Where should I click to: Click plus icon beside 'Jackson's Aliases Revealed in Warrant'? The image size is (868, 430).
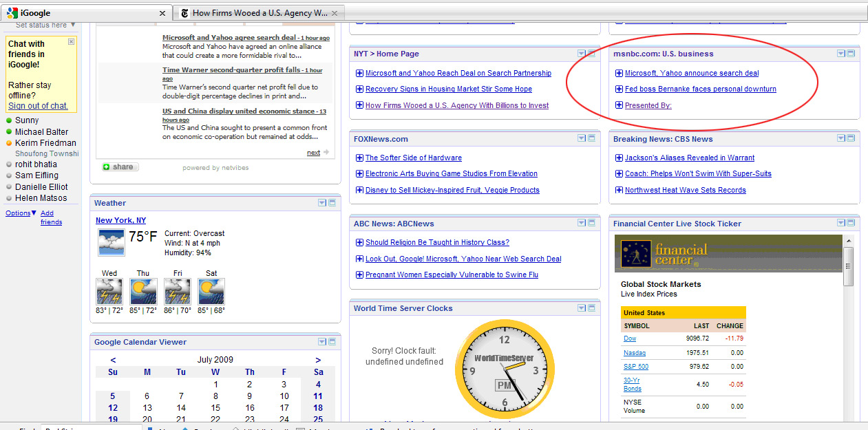[x=619, y=158]
